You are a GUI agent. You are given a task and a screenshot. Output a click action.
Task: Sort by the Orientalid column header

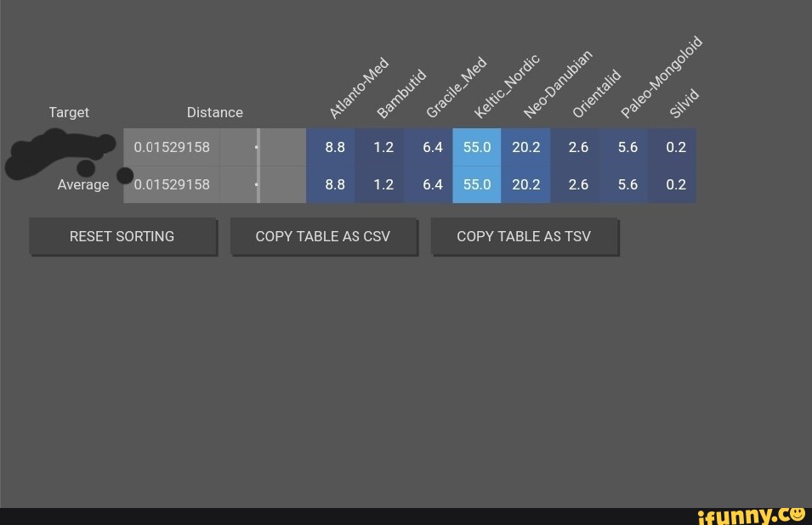tap(596, 93)
